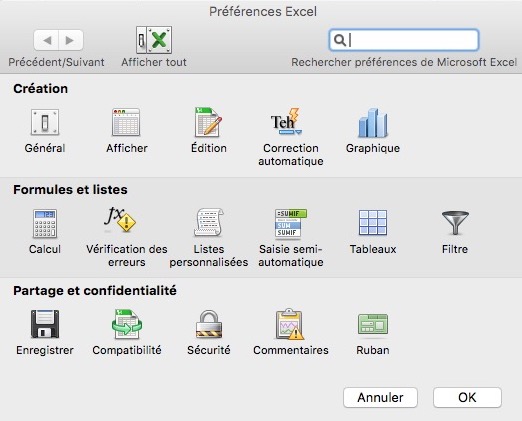Confirm with the OK button
The width and height of the screenshot is (522, 421).
467,397
